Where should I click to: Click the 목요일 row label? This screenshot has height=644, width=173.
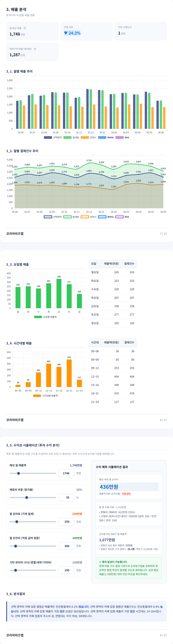point(95,298)
